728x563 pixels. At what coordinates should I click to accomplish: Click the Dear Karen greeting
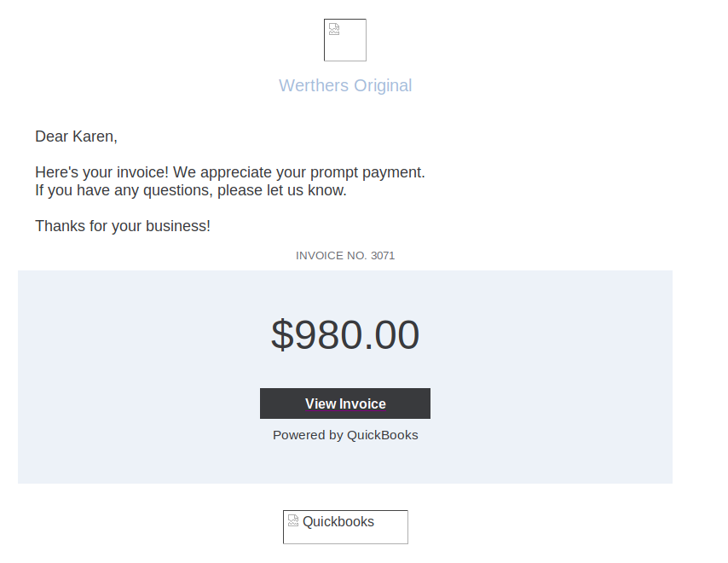76,136
